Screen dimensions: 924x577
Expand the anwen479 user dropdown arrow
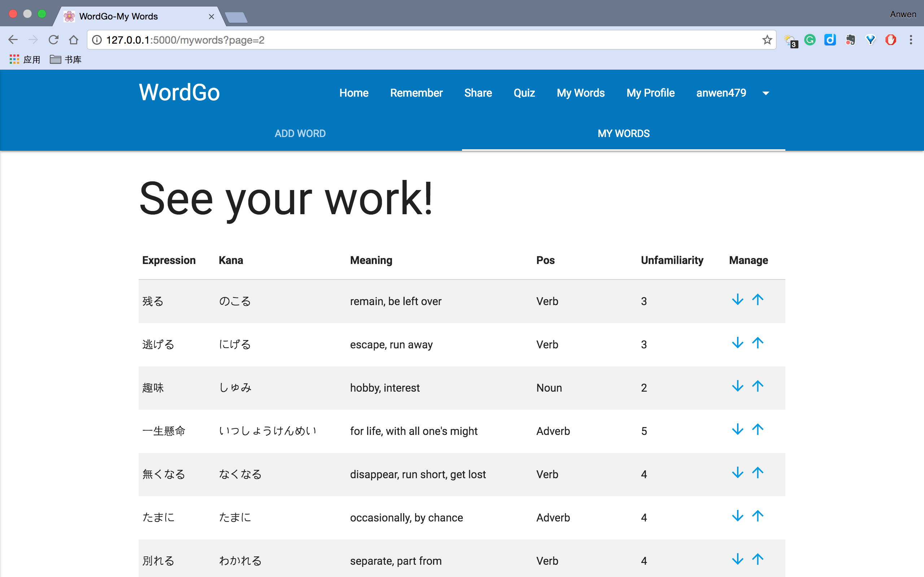pyautogui.click(x=766, y=93)
